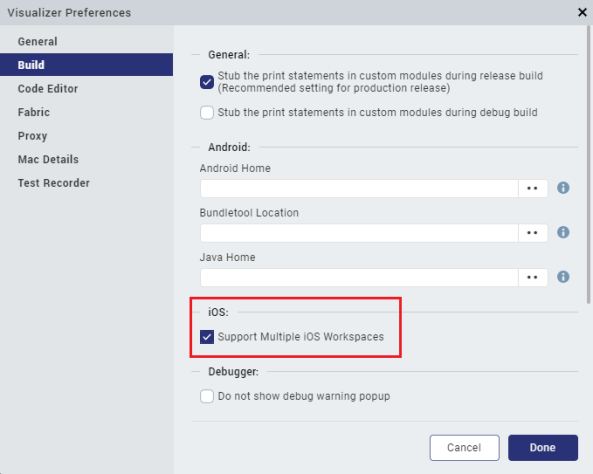593x474 pixels.
Task: Browse for Java Home folder
Action: tap(532, 277)
